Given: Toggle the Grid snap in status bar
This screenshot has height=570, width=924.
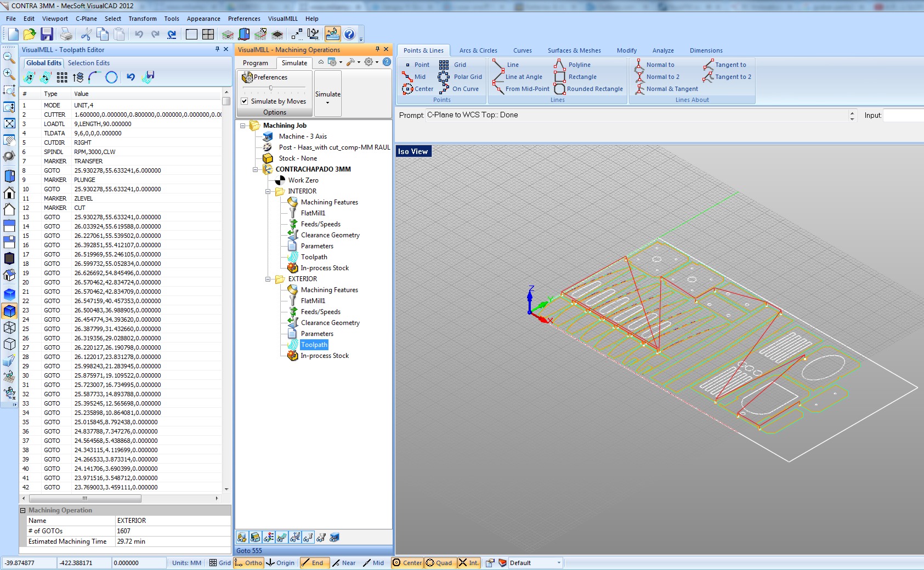Looking at the screenshot, I should pyautogui.click(x=220, y=563).
